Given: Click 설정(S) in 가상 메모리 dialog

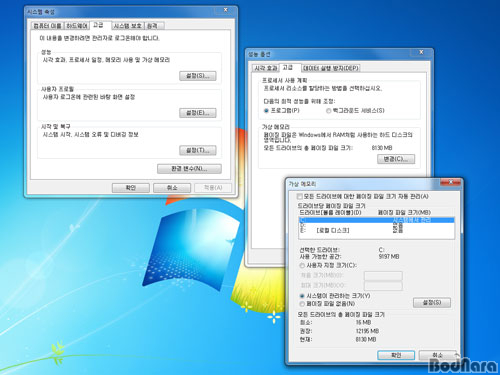Looking at the screenshot, I should point(432,303).
